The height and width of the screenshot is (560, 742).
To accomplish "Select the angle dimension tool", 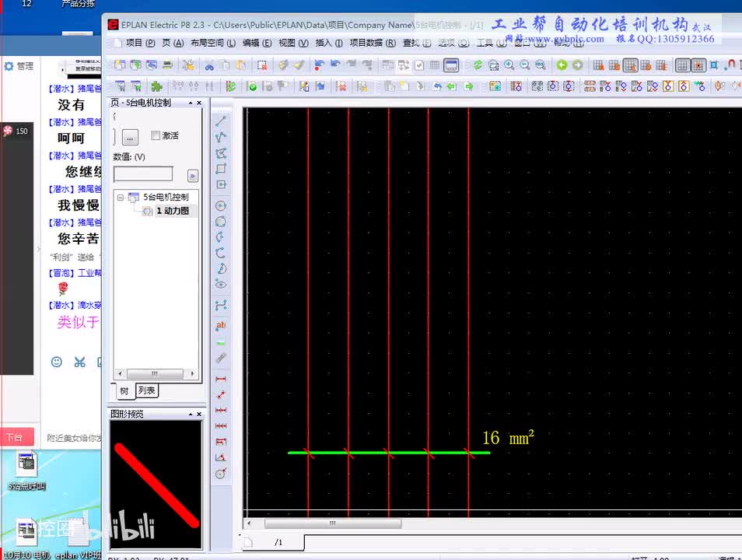I will coord(221,457).
